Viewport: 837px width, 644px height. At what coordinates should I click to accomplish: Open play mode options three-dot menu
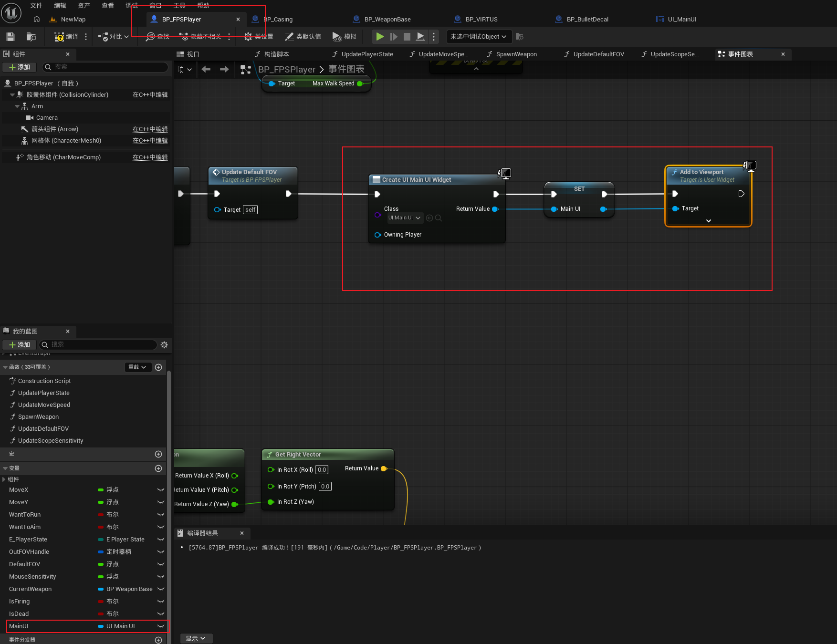[x=434, y=36]
